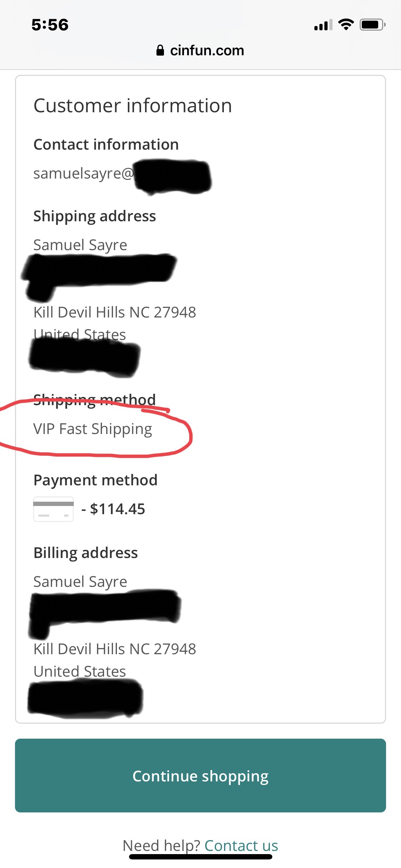Select the samuelsayre email address text
Viewport: 401px width, 868px height.
coord(83,174)
